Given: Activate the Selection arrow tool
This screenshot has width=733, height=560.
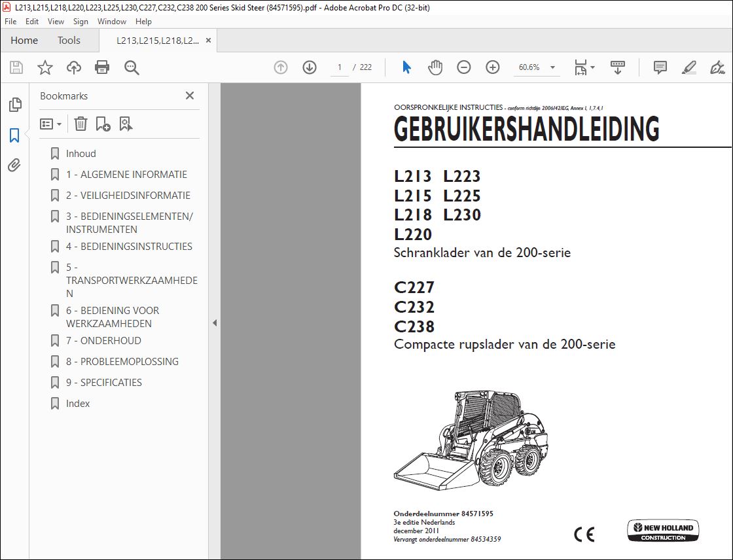Looking at the screenshot, I should (406, 67).
